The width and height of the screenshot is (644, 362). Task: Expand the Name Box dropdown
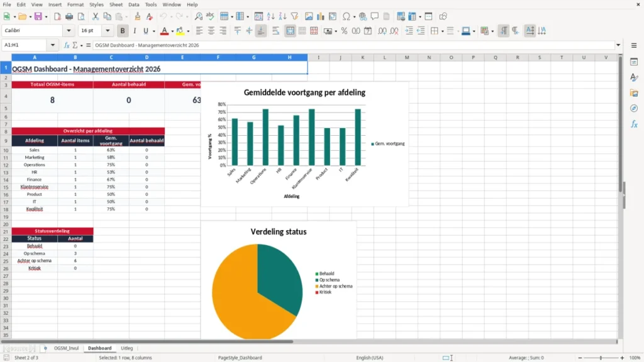click(53, 45)
